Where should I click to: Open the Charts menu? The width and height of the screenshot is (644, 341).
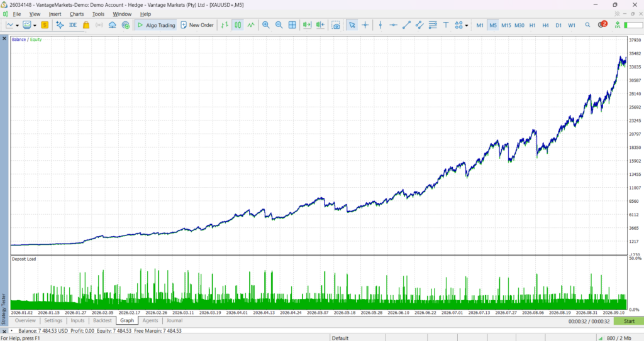click(77, 14)
